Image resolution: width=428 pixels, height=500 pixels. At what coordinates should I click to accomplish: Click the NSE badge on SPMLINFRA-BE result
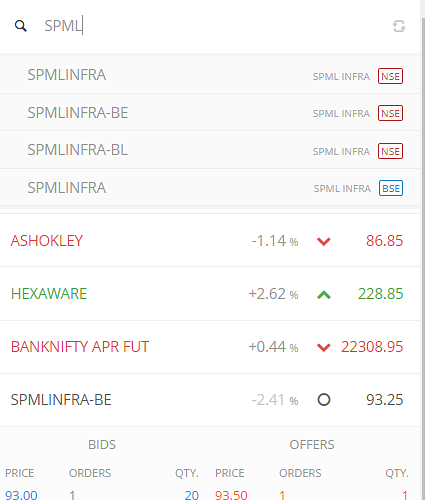[390, 113]
